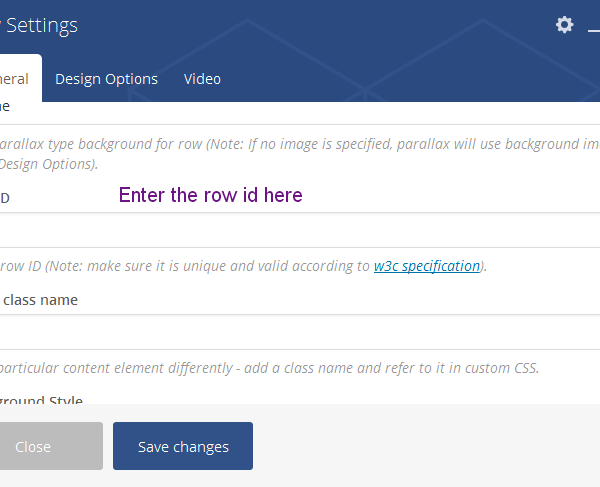The image size is (600, 487).
Task: Click the row ID uniqueness note text
Action: pyautogui.click(x=180, y=266)
